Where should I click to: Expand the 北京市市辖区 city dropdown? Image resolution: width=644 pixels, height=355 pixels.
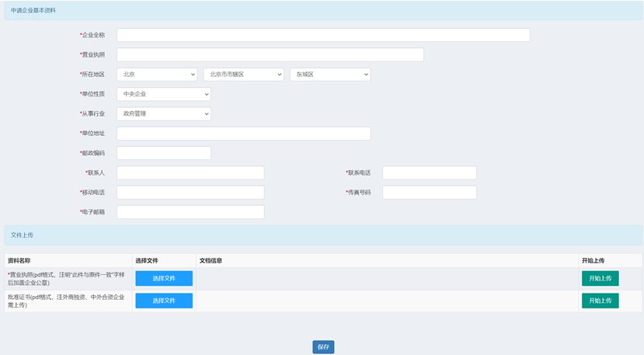pyautogui.click(x=243, y=75)
